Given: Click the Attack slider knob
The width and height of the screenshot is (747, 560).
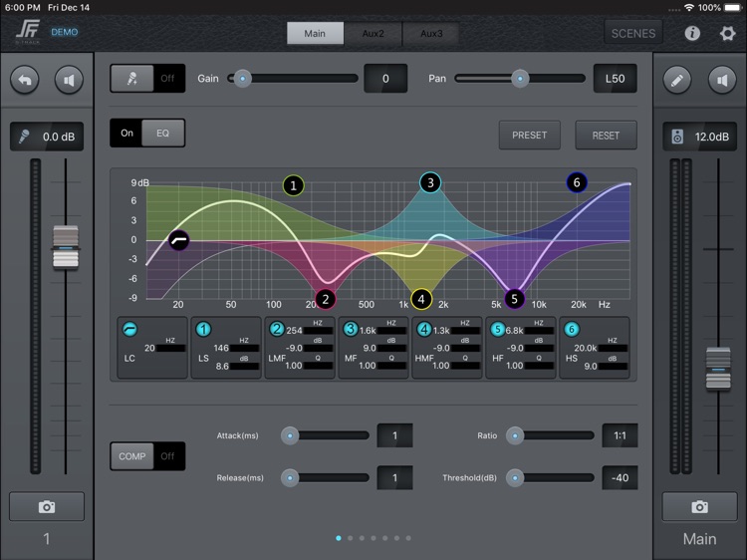Looking at the screenshot, I should (x=290, y=435).
